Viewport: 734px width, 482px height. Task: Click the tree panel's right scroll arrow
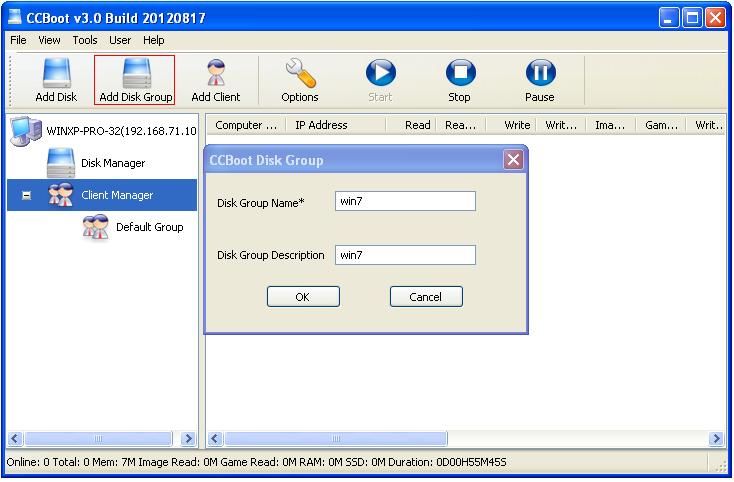coord(188,438)
